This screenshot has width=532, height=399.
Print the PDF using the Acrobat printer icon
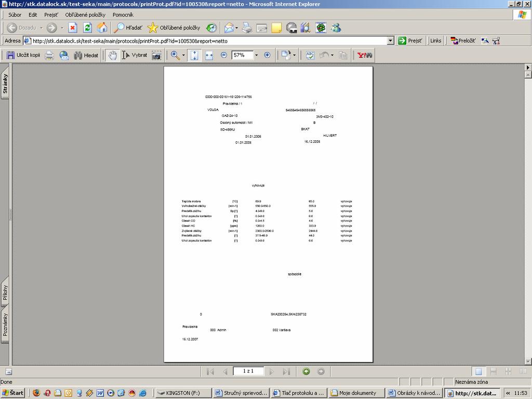click(49, 55)
